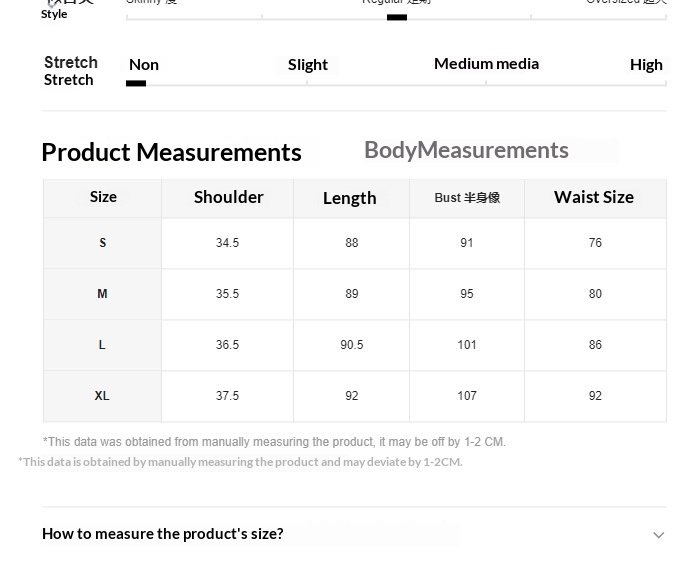The image size is (685, 561).
Task: Click the Bust column header
Action: 467,198
